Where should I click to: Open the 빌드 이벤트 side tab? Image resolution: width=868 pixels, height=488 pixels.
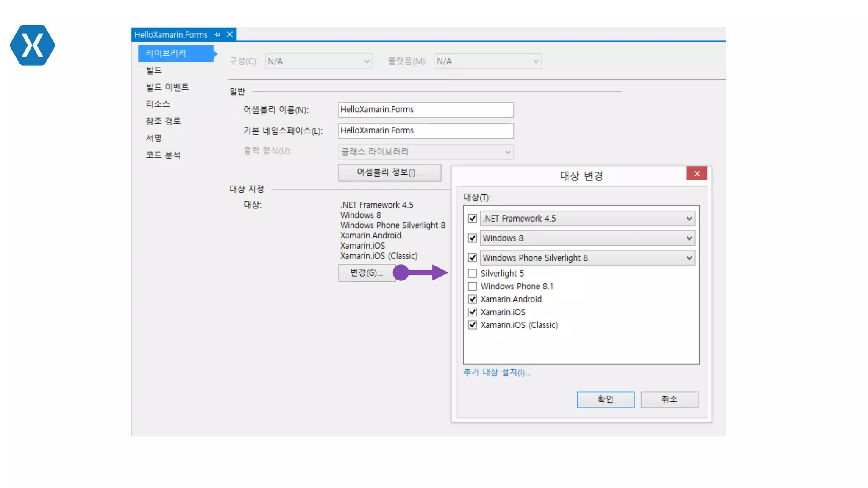click(167, 87)
